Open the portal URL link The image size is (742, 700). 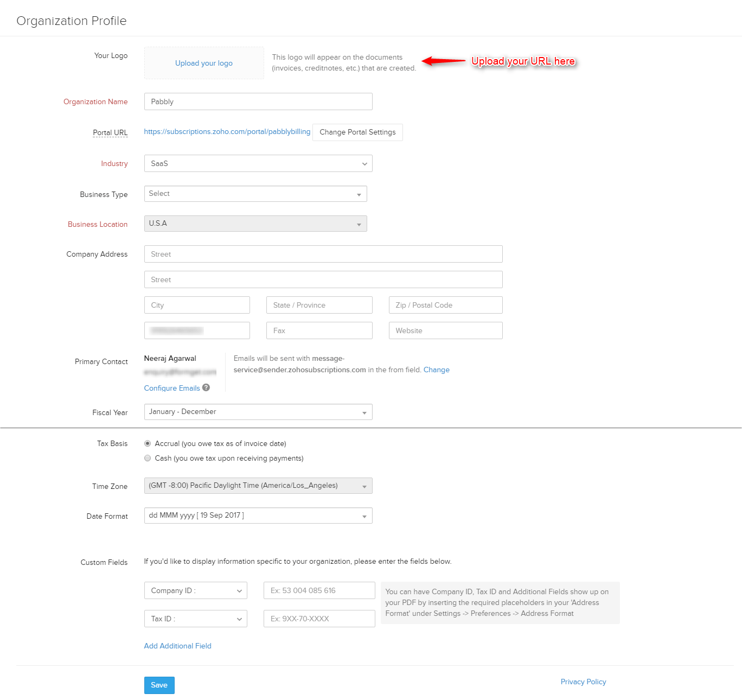click(x=227, y=131)
